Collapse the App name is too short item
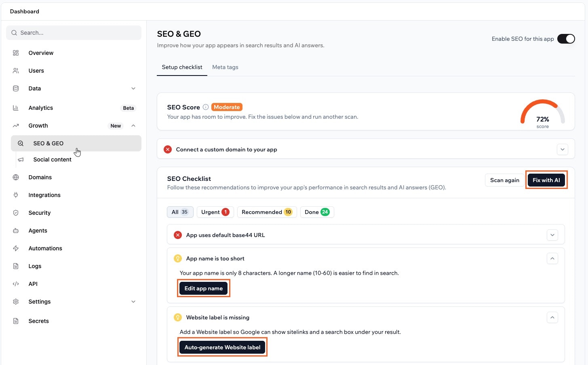 [x=552, y=258]
